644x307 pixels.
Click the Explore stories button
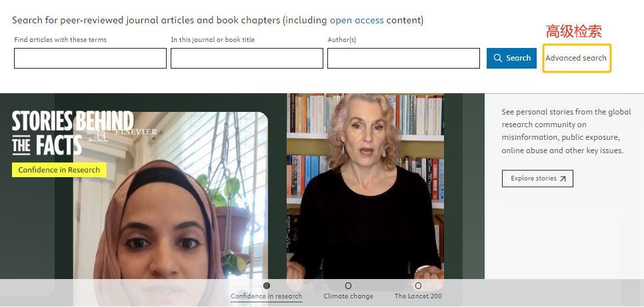click(537, 178)
